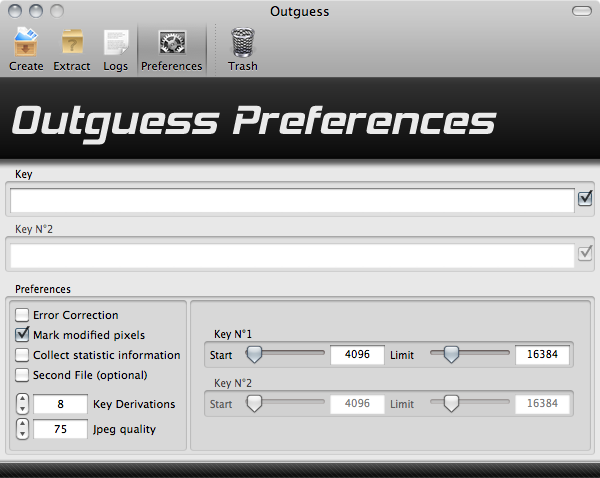
Task: Click the Key N°2 Limit slider knob
Action: click(x=451, y=403)
